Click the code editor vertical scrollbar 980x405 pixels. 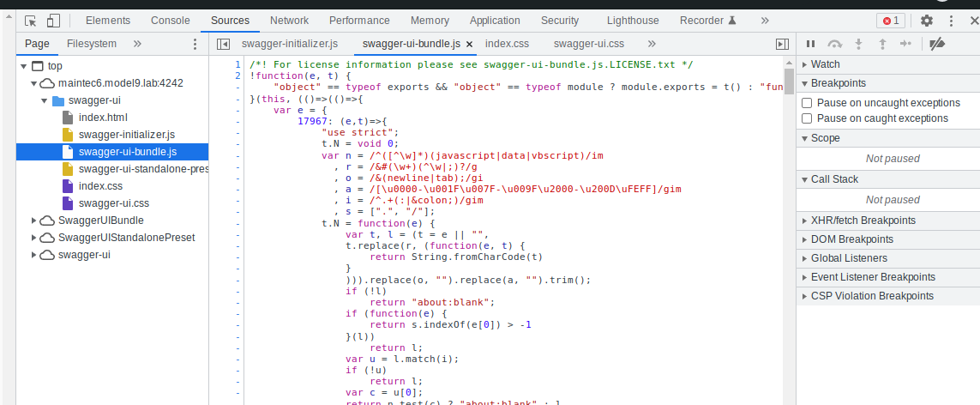(789, 172)
